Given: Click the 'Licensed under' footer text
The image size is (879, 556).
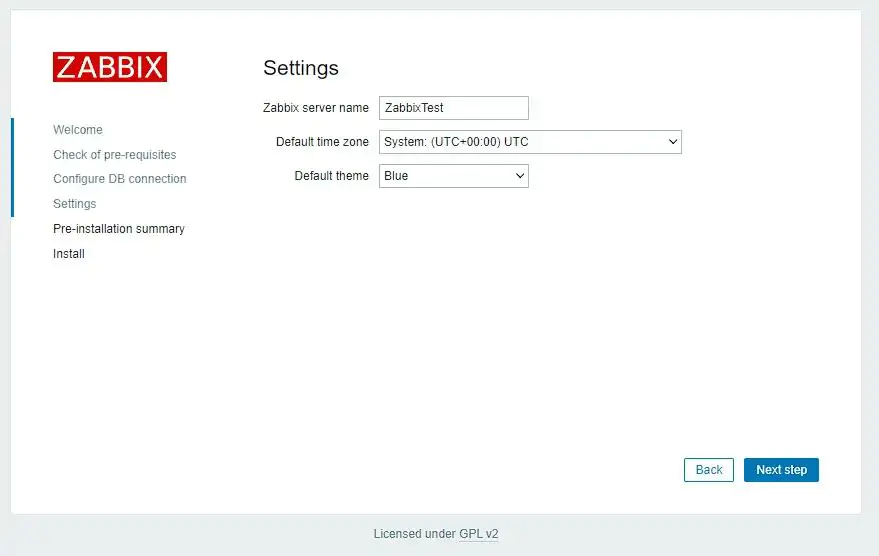Looking at the screenshot, I should tap(415, 534).
